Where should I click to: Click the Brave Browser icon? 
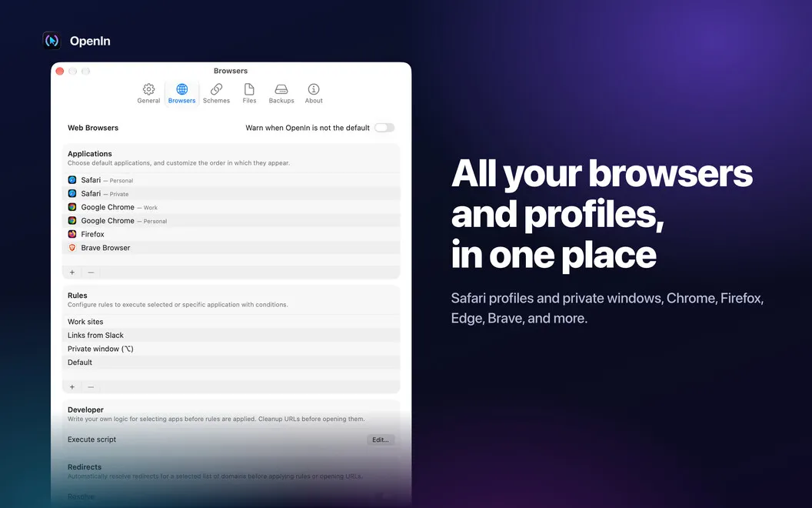72,247
